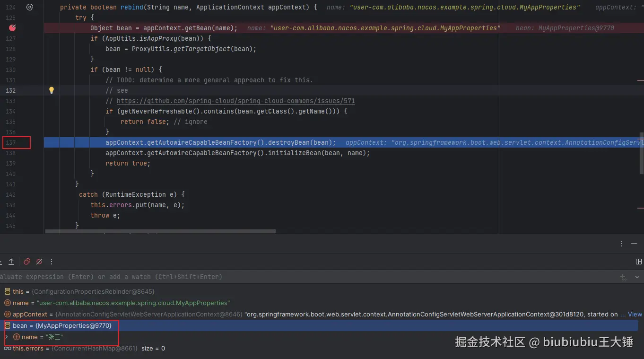This screenshot has height=359, width=644.
Task: Minimize the debug tool window
Action: [634, 244]
